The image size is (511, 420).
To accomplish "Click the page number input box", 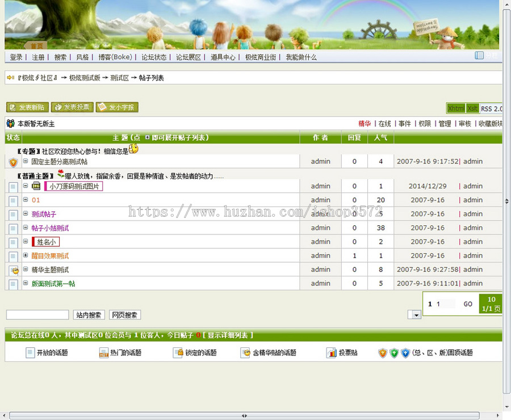I will pyautogui.click(x=445, y=304).
